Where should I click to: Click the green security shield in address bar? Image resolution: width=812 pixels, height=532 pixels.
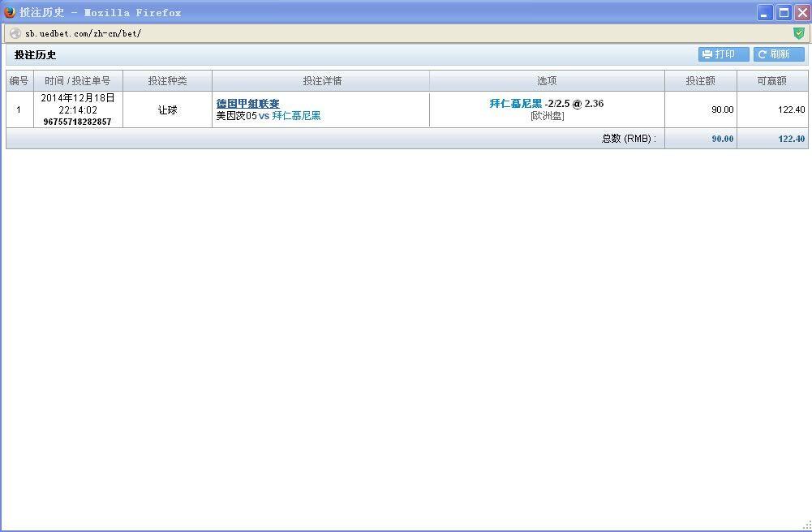(x=798, y=35)
